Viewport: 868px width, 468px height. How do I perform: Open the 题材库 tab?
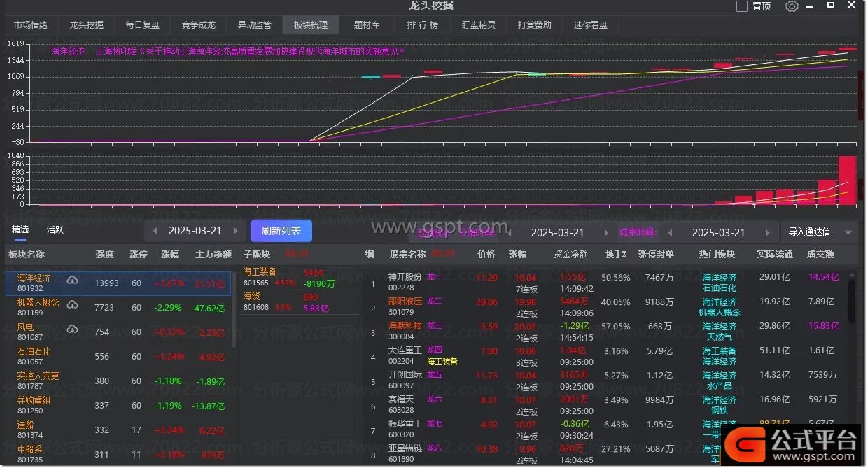tap(367, 25)
